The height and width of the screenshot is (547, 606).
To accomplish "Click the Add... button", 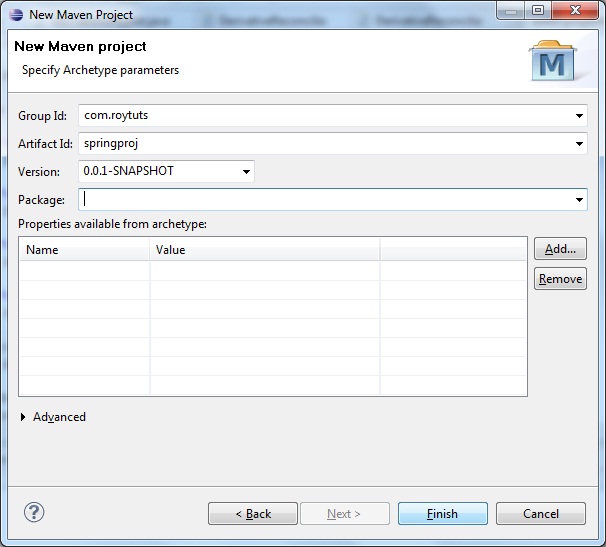I will (560, 249).
